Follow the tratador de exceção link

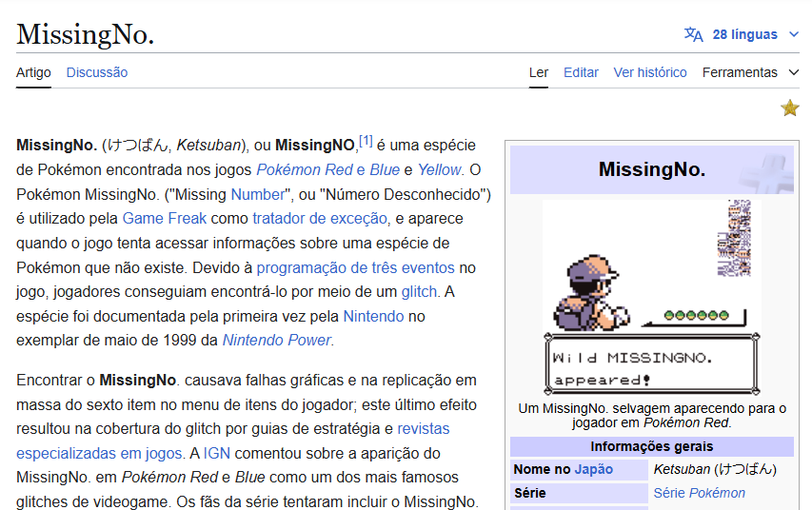point(320,219)
